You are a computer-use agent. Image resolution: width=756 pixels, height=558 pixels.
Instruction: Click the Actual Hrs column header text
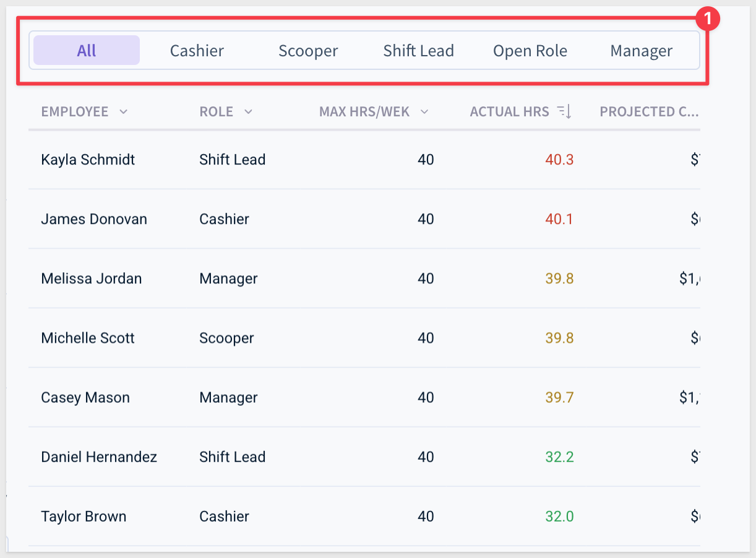point(510,112)
